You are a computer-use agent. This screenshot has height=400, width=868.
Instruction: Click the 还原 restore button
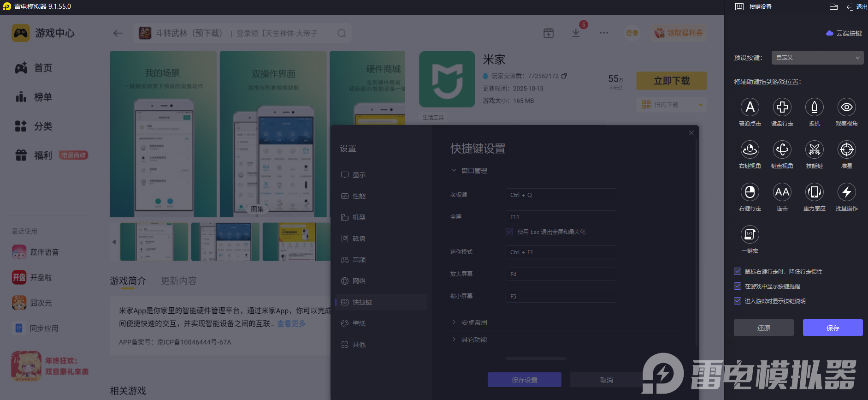(x=764, y=328)
